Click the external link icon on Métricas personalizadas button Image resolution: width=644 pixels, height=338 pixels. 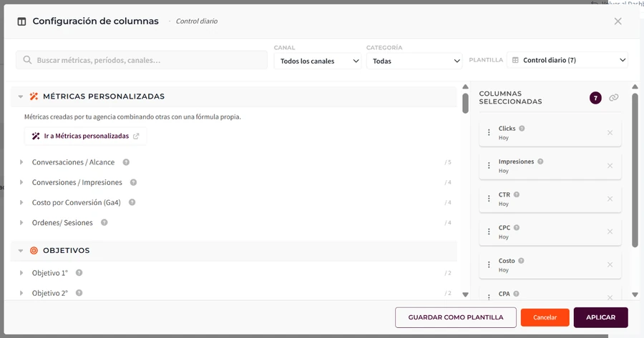[x=136, y=136]
